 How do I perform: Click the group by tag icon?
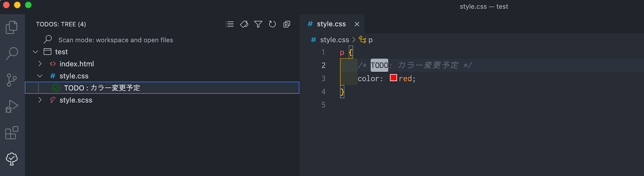(x=244, y=24)
